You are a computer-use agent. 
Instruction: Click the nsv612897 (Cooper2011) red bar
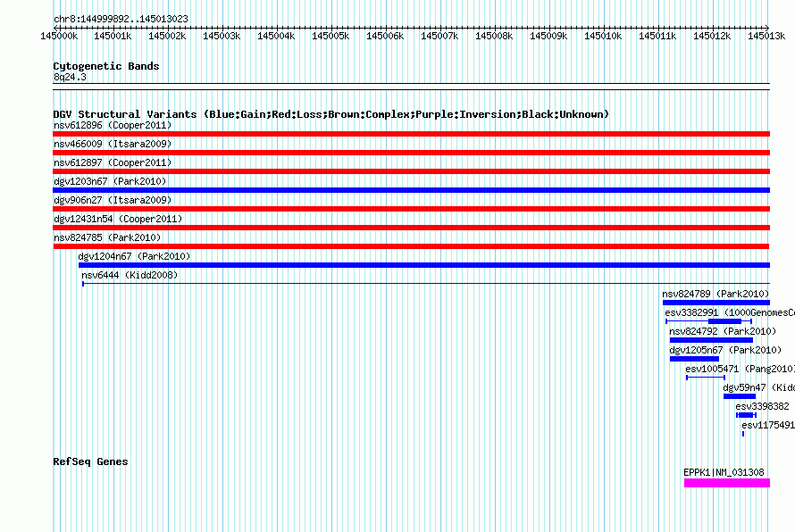point(411,171)
